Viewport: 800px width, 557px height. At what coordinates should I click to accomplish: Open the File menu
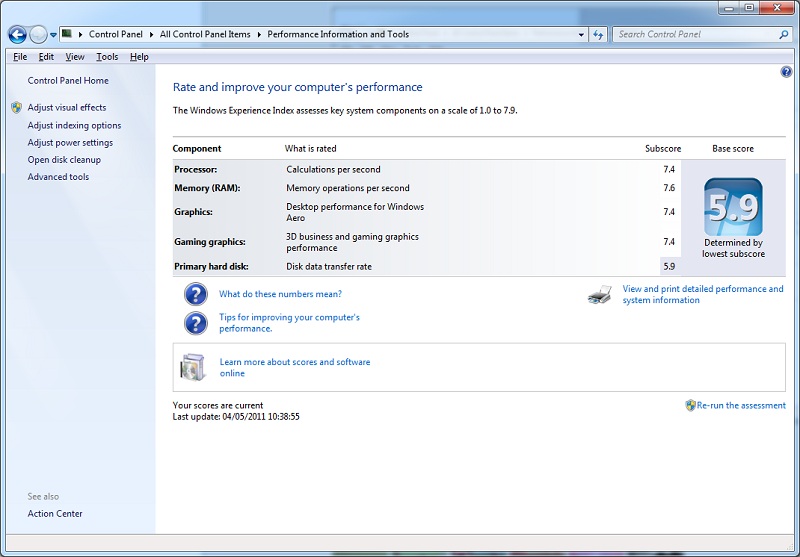click(20, 57)
